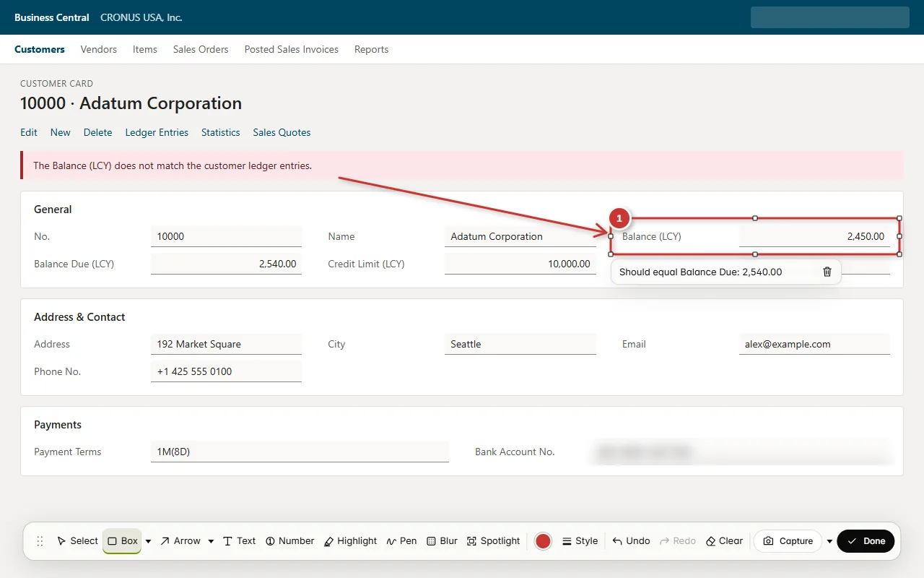924x578 pixels.
Task: Edit the Address field
Action: [x=226, y=344]
